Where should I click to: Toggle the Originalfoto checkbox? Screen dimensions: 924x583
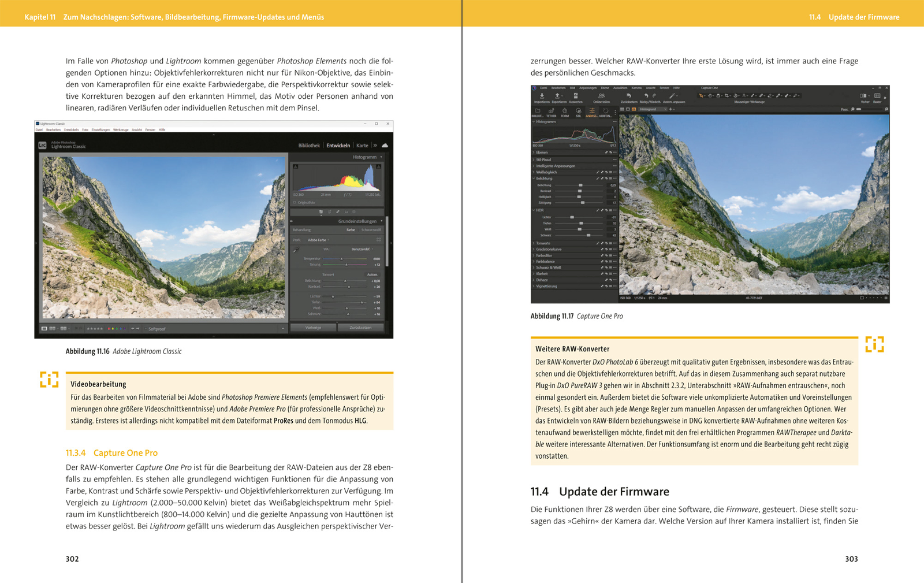295,203
